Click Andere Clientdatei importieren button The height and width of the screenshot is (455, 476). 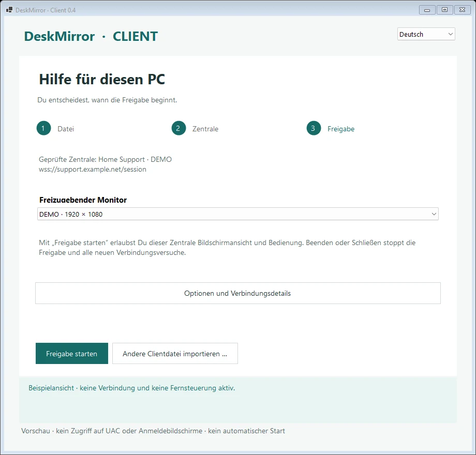tap(175, 353)
